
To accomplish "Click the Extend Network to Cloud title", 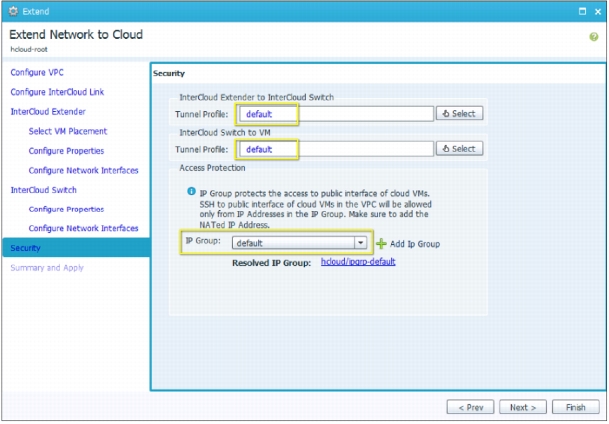I will (x=76, y=35).
